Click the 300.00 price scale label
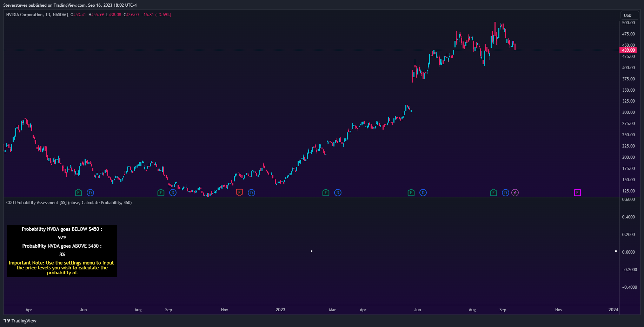 click(x=628, y=112)
